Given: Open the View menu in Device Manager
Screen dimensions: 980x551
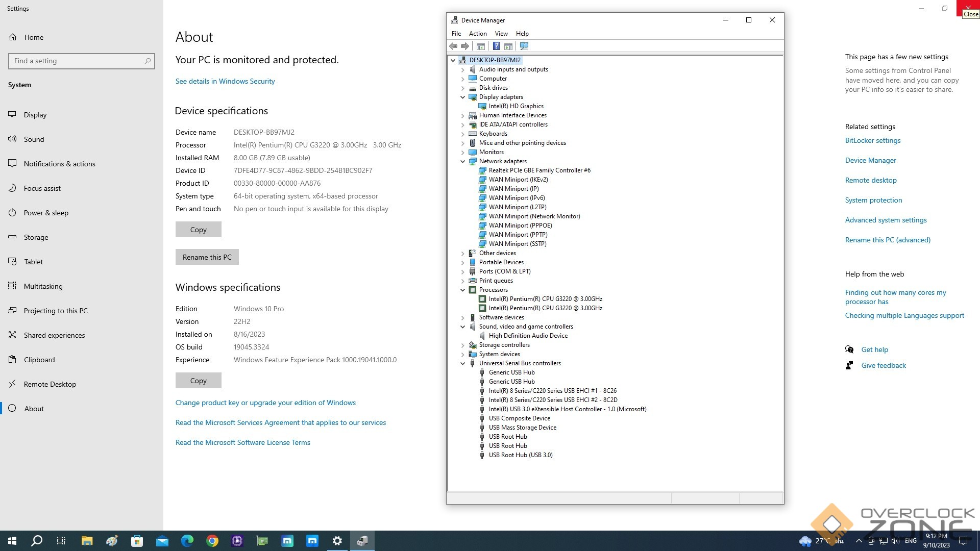Looking at the screenshot, I should (x=501, y=34).
